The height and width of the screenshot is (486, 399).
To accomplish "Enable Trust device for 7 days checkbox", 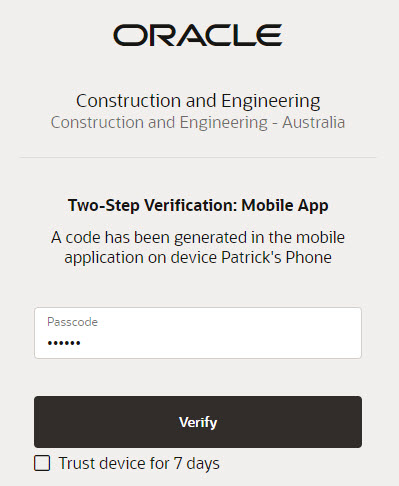I will pyautogui.click(x=42, y=463).
